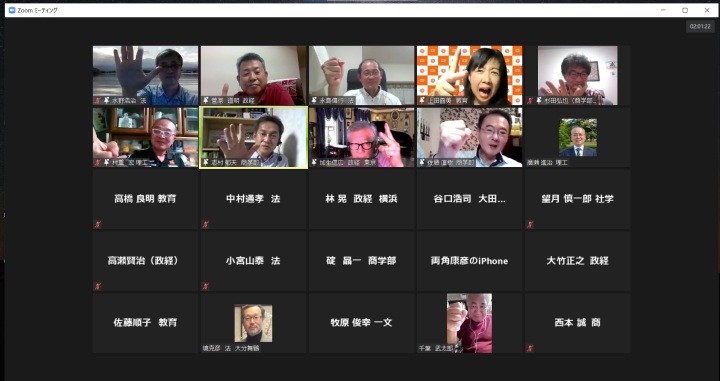Select the 谷口浩司 大田 participant tile
720x381 pixels.
(x=469, y=199)
